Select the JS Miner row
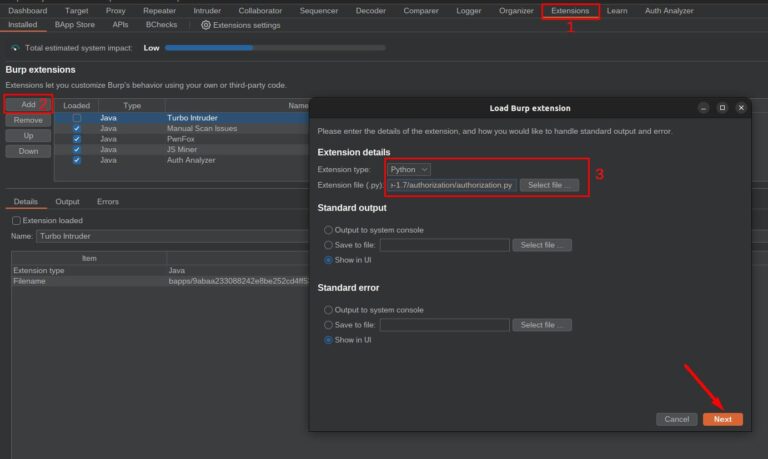The height and width of the screenshot is (459, 768). coord(182,149)
